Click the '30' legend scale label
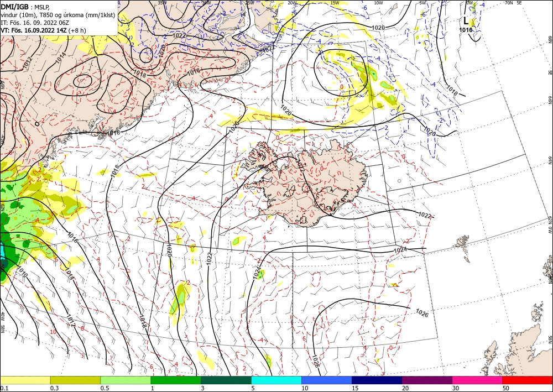This screenshot has width=553, height=392. [456, 388]
